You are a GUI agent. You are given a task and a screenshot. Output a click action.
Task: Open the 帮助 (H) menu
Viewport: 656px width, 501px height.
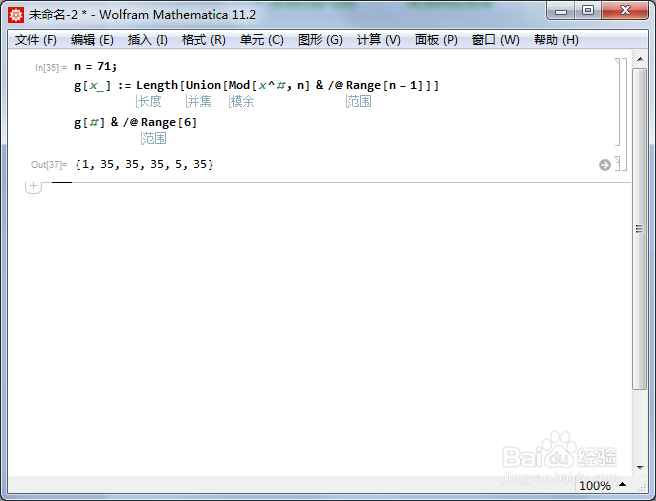pos(556,40)
